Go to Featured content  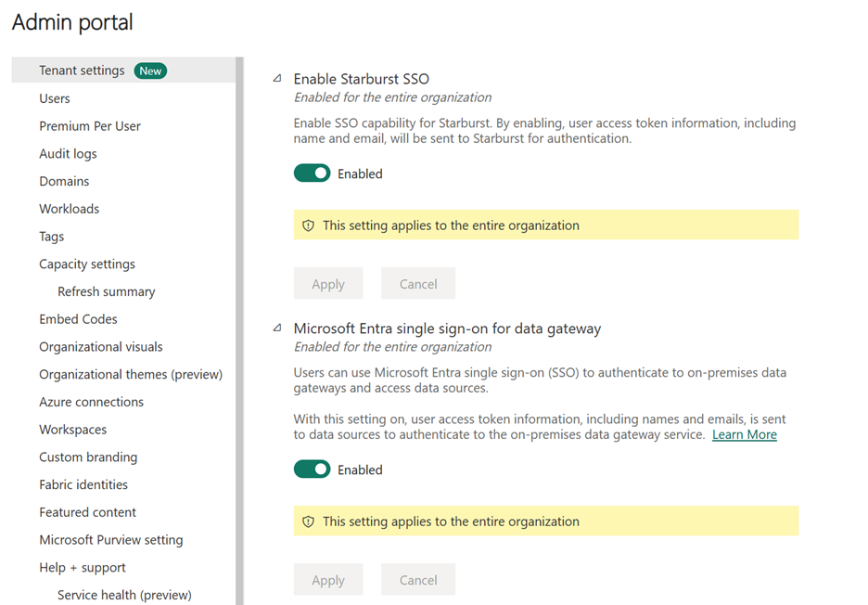87,512
